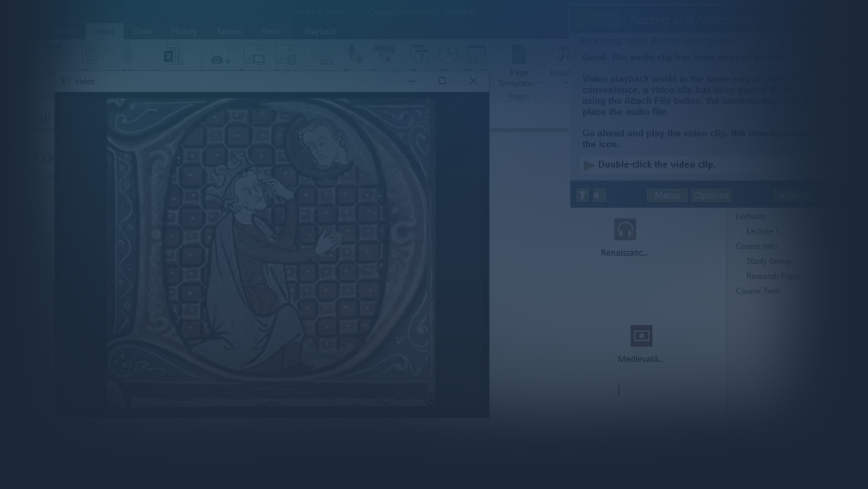The height and width of the screenshot is (489, 868).
Task: Open the Research Paper subpage
Action: coord(774,276)
